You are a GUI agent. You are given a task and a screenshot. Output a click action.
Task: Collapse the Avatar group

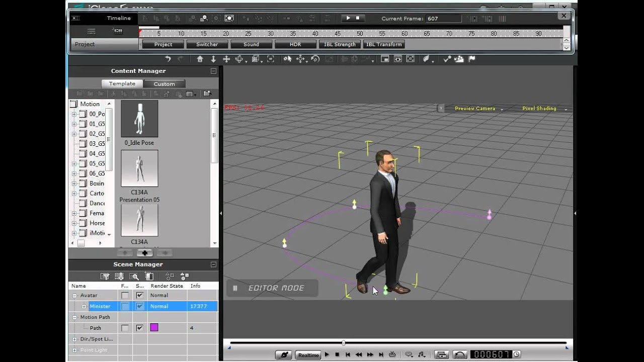click(74, 296)
